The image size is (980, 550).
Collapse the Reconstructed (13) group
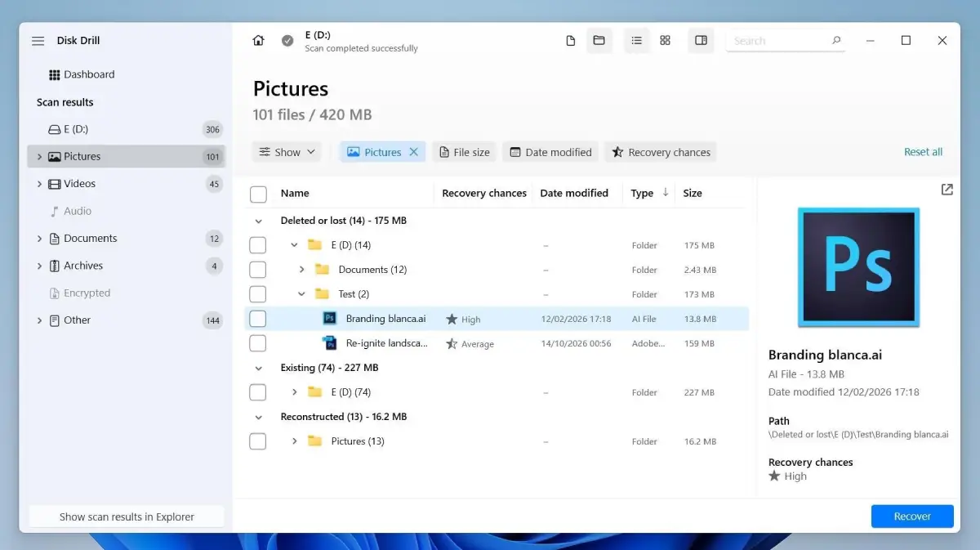coord(259,417)
